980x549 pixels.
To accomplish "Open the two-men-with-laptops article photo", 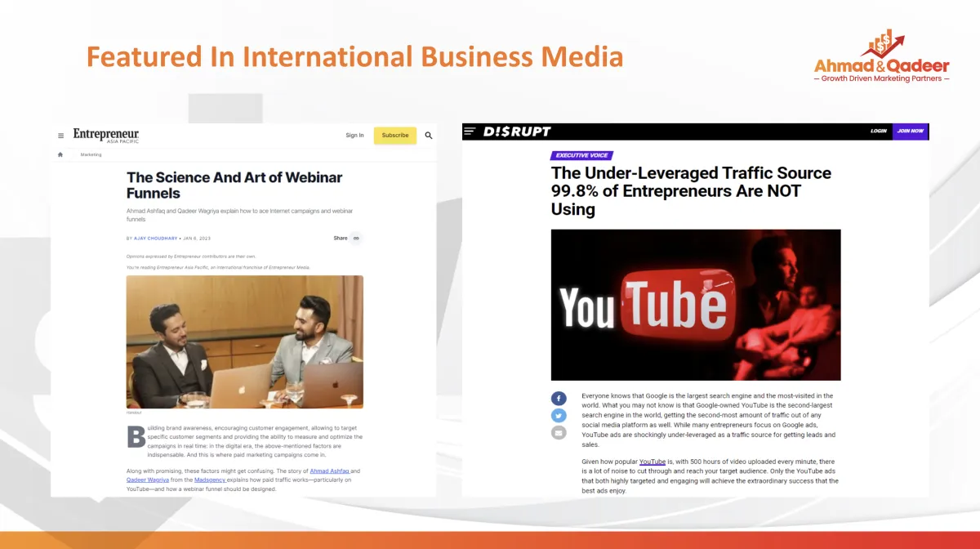I will coord(245,341).
